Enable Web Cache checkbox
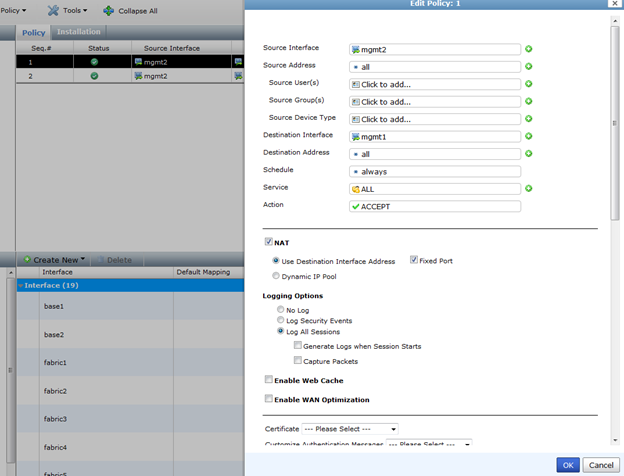Viewport: 624px width, 476px height. click(268, 380)
